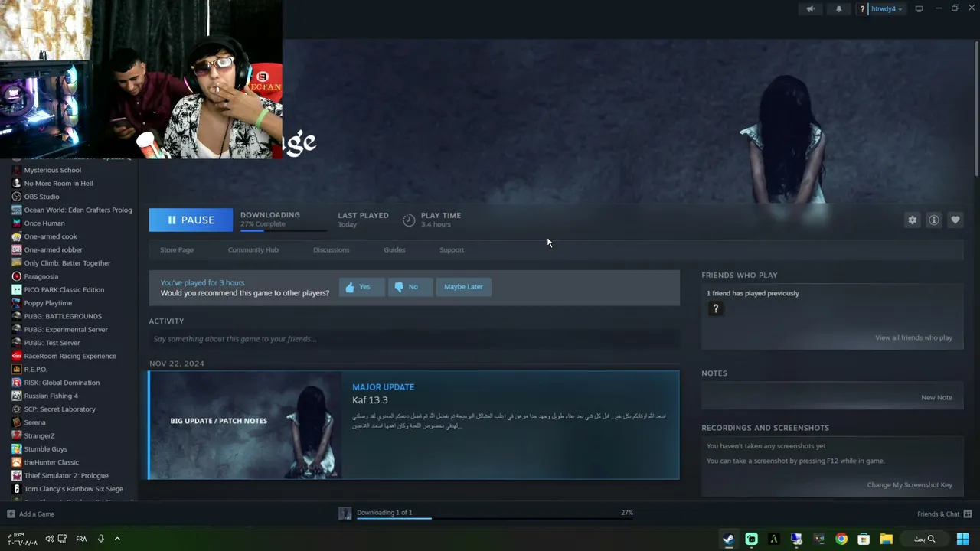Click Change My Screenshot Key
The width and height of the screenshot is (980, 551).
click(x=910, y=484)
